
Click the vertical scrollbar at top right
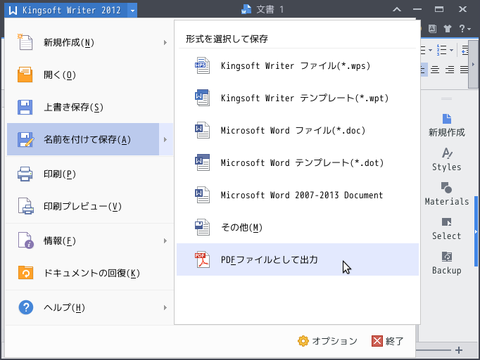pos(473,64)
